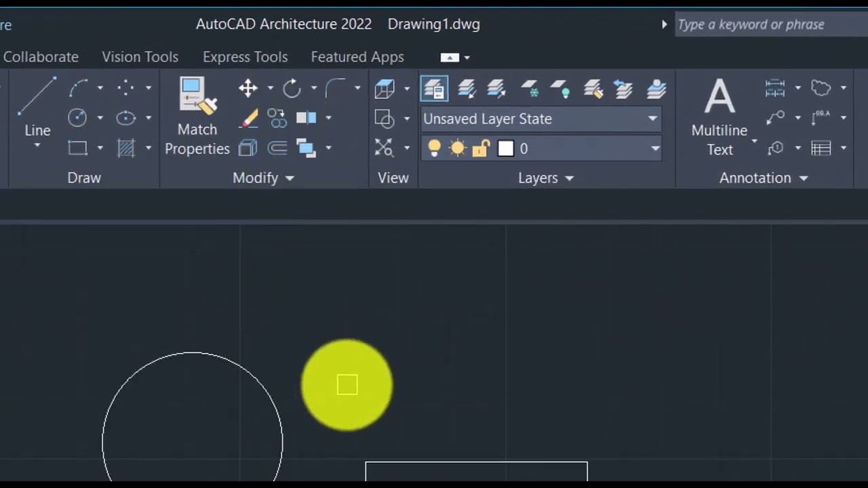Click the hexagon tag icon
Screen dimensions: 868x488
775,148
